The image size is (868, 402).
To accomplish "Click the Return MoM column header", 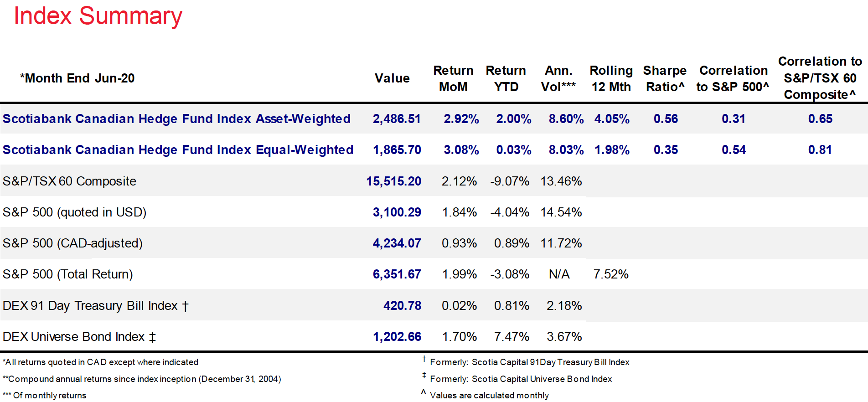I will pyautogui.click(x=453, y=78).
